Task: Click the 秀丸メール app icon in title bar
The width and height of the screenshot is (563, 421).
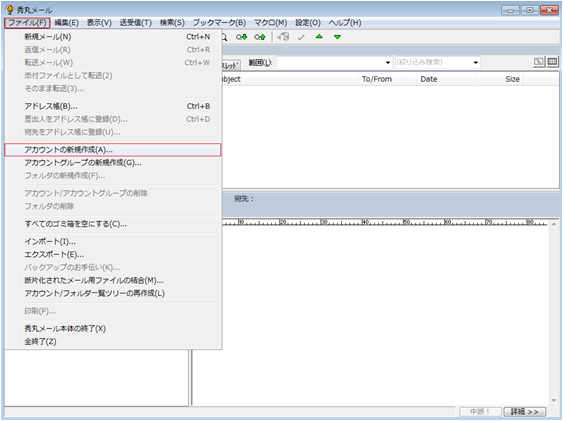Action: (10, 10)
